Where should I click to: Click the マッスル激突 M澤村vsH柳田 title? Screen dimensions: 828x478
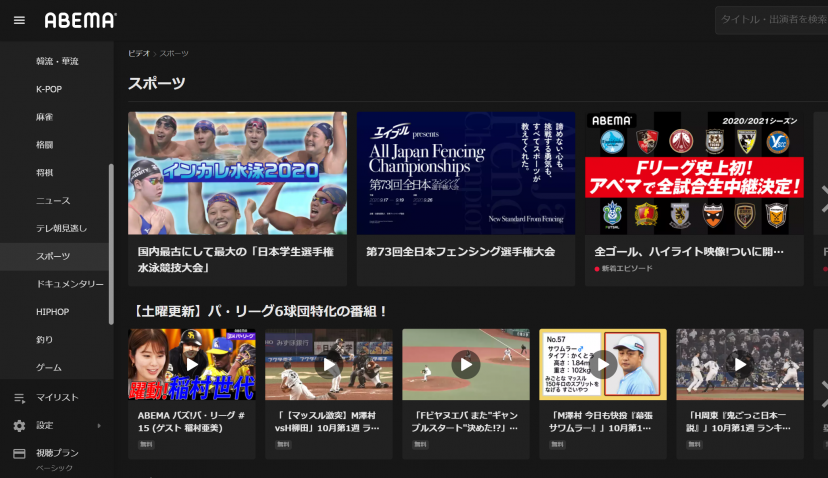[327, 421]
